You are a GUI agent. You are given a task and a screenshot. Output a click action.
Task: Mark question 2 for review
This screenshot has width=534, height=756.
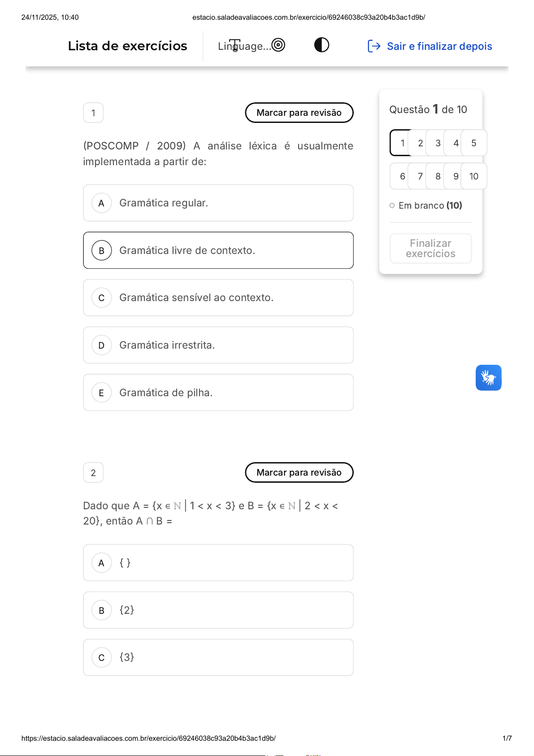(299, 472)
